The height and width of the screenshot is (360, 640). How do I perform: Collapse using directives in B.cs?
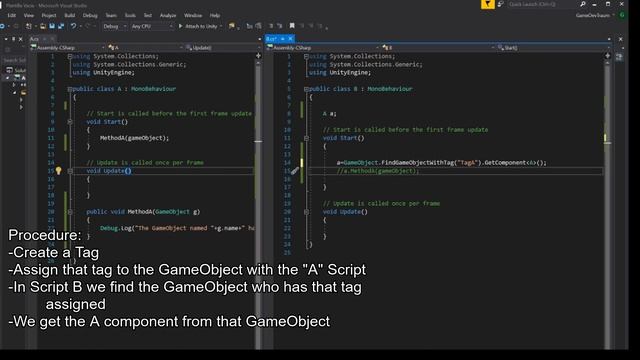click(x=306, y=56)
